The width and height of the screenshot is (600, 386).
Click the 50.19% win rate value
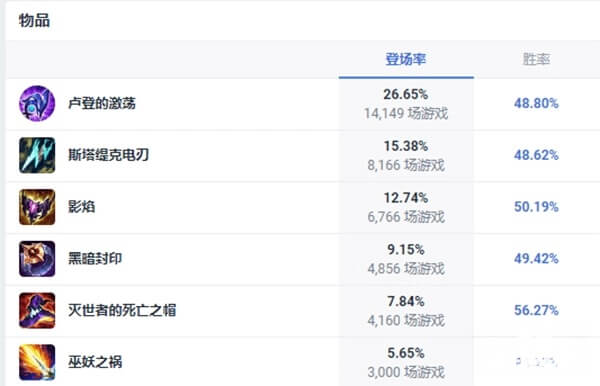click(536, 207)
